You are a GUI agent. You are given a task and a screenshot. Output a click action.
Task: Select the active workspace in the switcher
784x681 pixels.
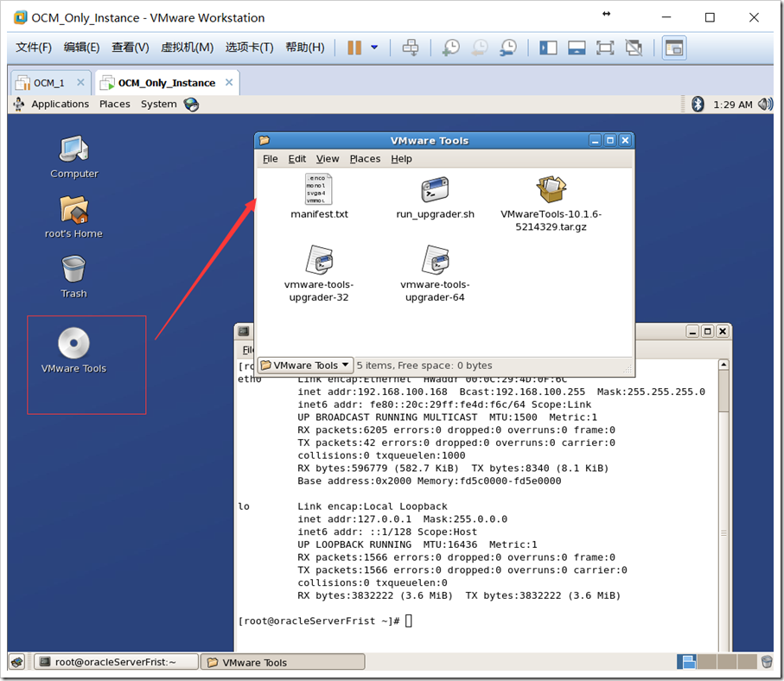point(686,662)
